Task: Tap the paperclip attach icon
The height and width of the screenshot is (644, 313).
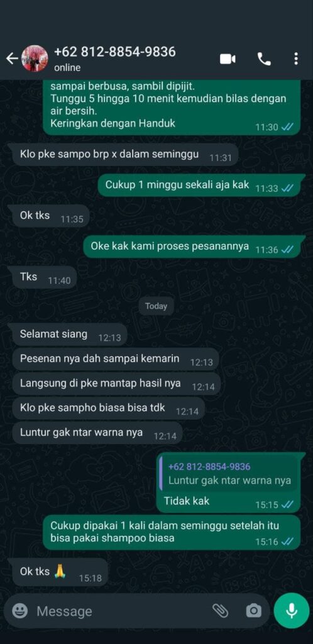Action: point(220,611)
